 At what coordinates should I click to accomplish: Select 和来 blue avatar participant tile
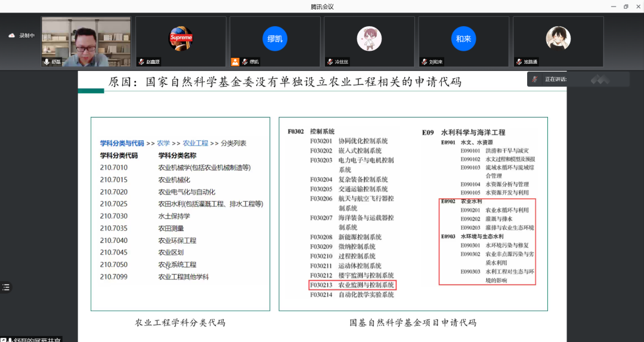pyautogui.click(x=463, y=39)
